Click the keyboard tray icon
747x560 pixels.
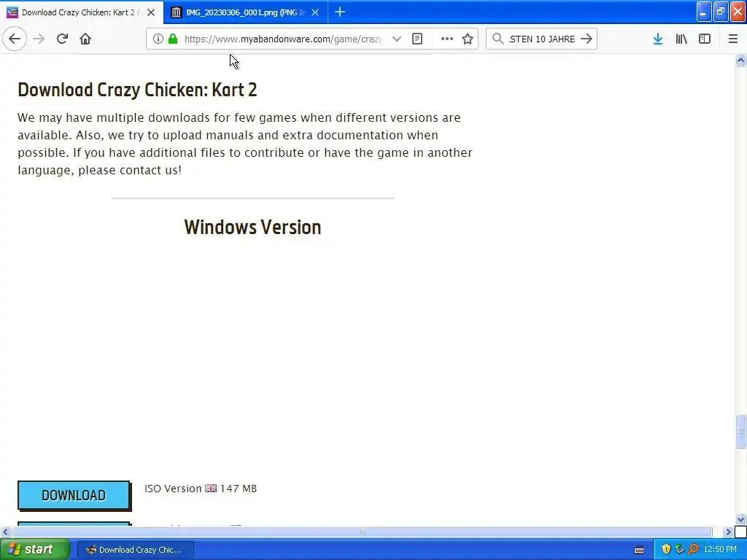tap(639, 550)
